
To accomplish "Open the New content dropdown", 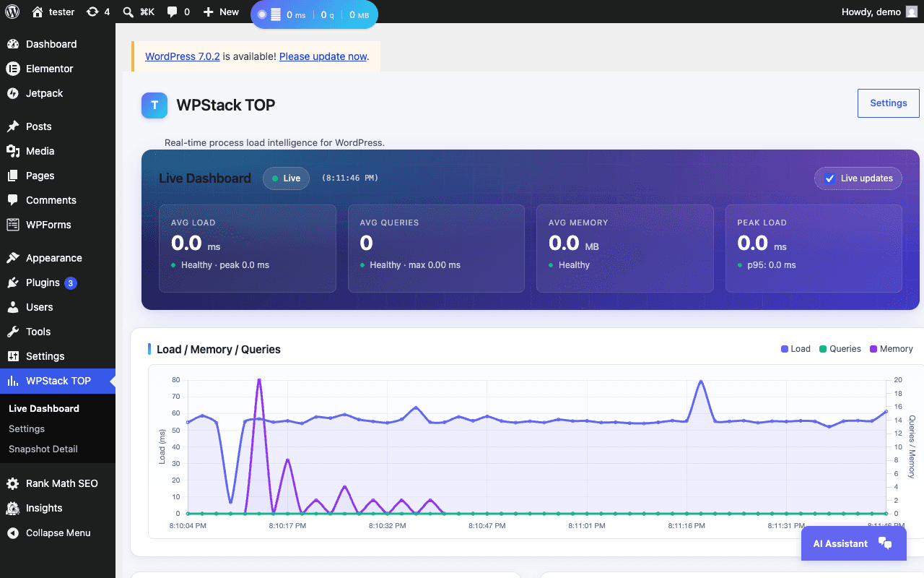I will click(221, 12).
